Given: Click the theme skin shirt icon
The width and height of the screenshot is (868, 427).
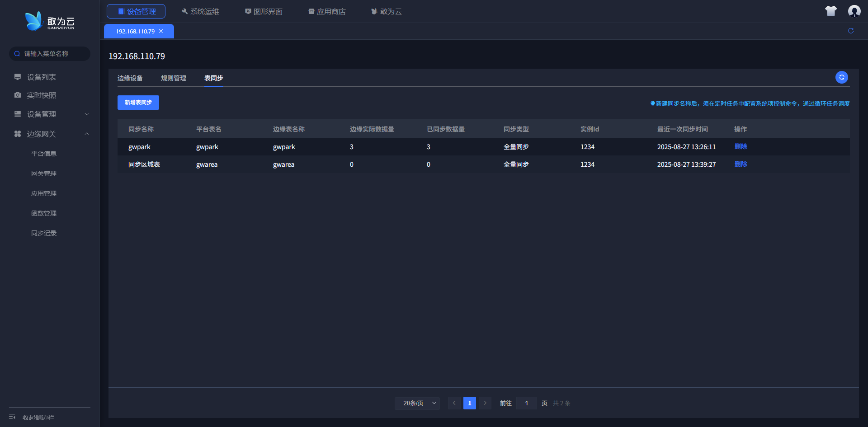Looking at the screenshot, I should point(830,11).
